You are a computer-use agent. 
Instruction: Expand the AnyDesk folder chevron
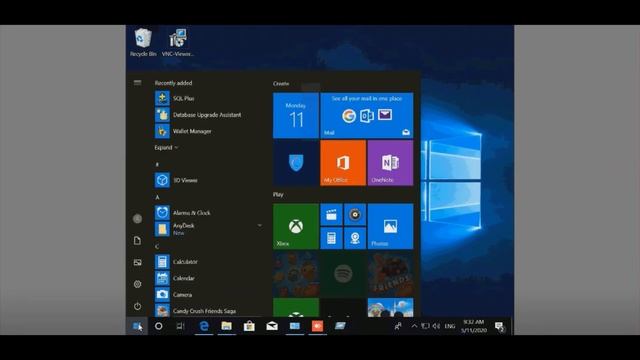click(260, 225)
